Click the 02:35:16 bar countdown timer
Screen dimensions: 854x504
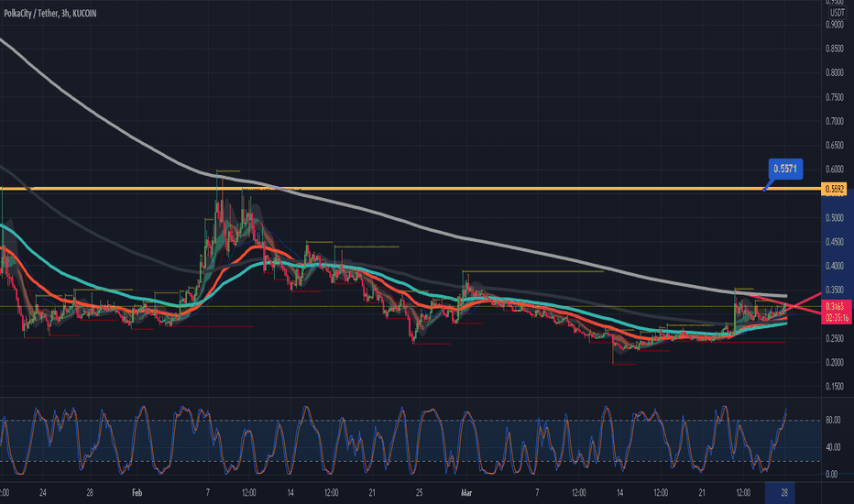(x=836, y=318)
